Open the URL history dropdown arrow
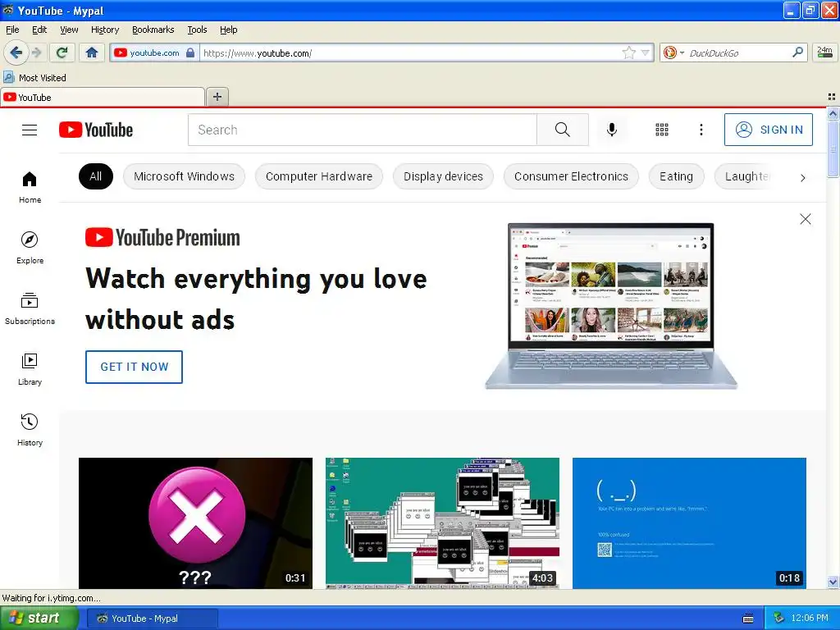The height and width of the screenshot is (630, 840). 646,52
